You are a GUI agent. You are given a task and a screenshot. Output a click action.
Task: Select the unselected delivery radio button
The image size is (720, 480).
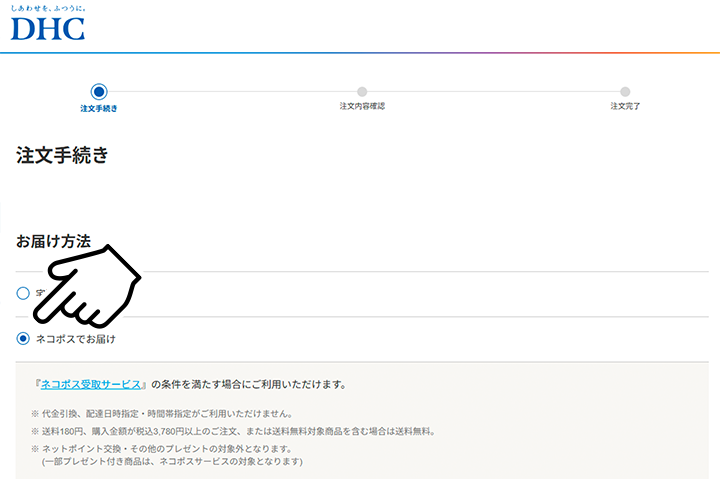[23, 294]
